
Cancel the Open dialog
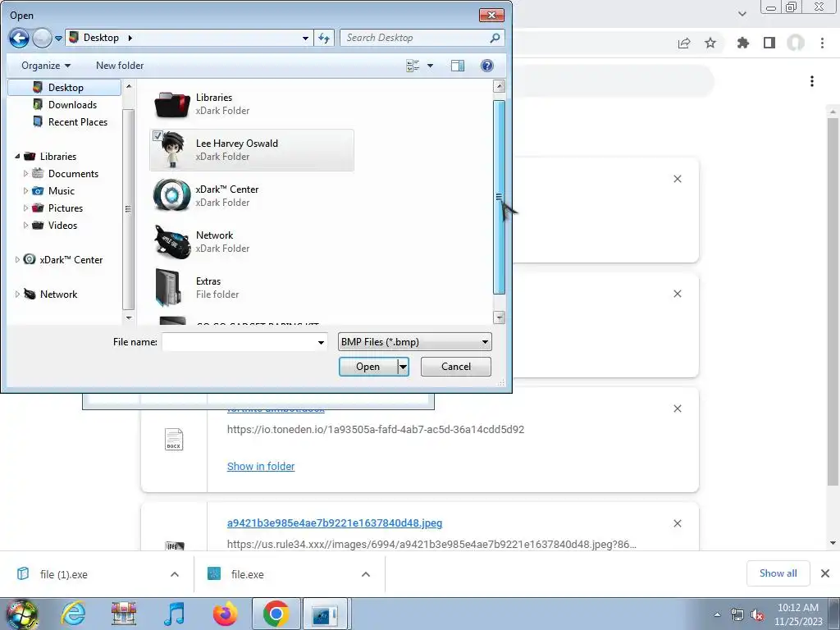pyautogui.click(x=456, y=367)
